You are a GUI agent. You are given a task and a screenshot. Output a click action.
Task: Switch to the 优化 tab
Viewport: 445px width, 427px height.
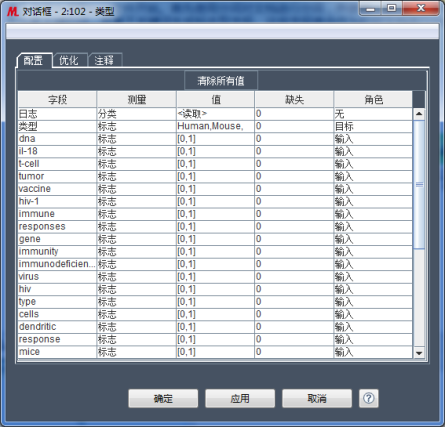69,60
